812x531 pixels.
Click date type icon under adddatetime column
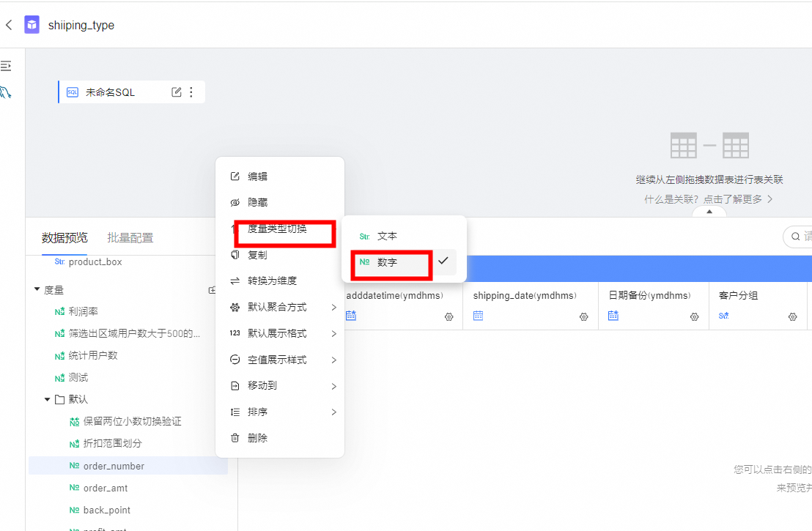[351, 316]
